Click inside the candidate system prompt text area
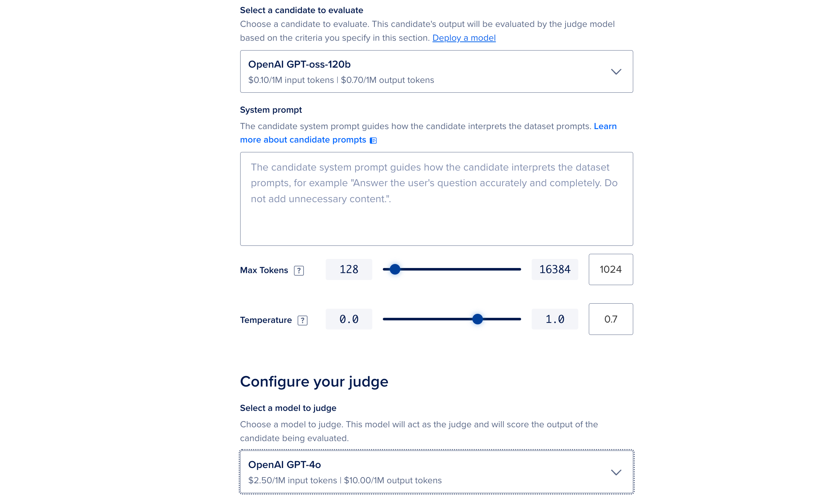 pyautogui.click(x=436, y=199)
